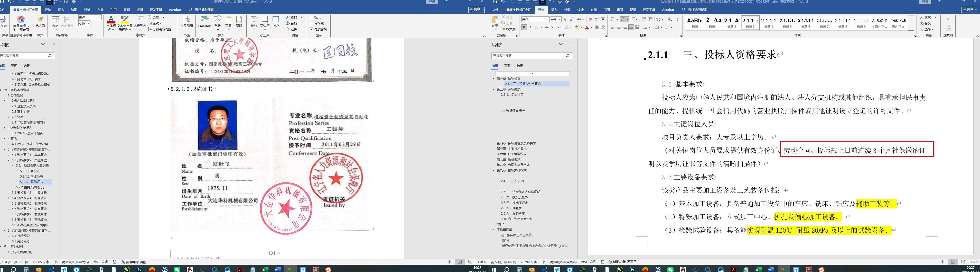Switch to the 开始 tab in left window

coord(48,10)
